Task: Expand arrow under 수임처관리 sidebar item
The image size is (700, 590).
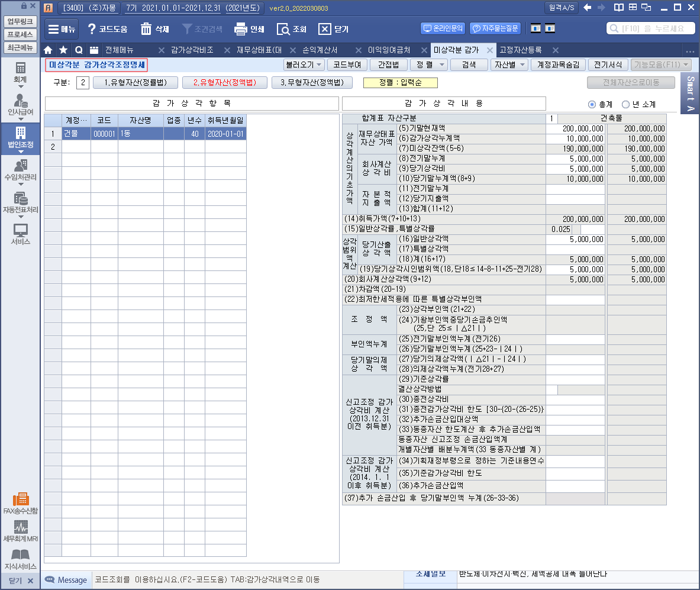Action: (21, 184)
